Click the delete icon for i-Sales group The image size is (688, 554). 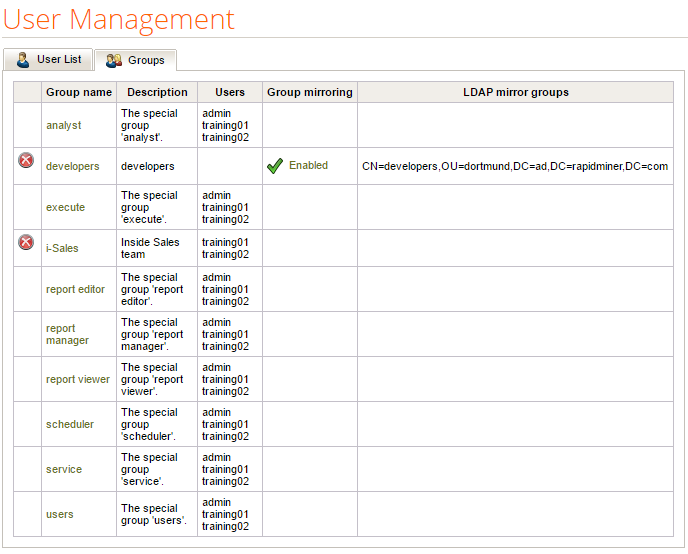pos(26,243)
